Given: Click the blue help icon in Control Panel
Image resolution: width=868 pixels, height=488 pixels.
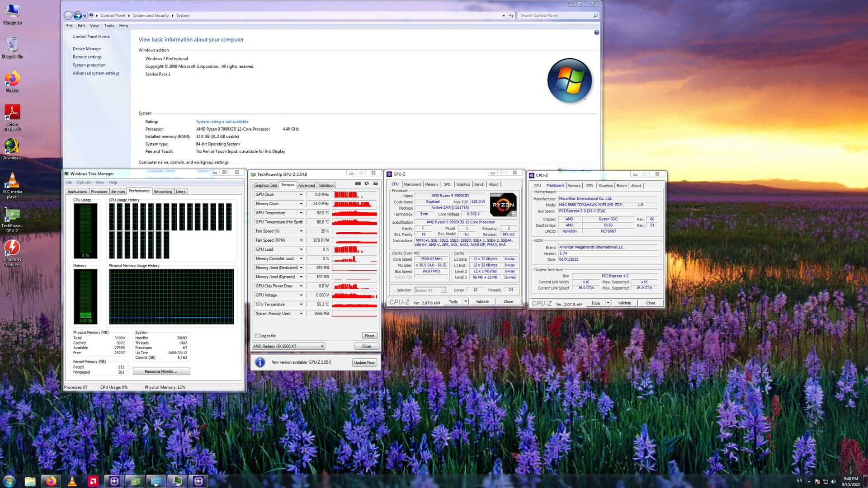Looking at the screenshot, I should (x=596, y=33).
